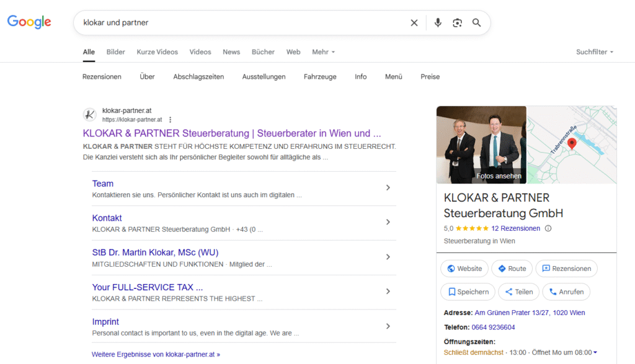Switch to the News tab
Image resolution: width=635 pixels, height=364 pixels.
[231, 52]
